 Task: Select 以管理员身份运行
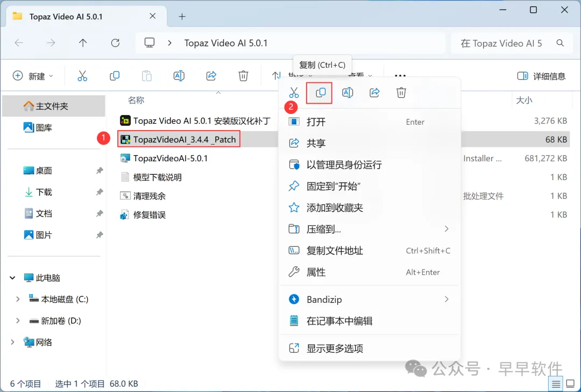pyautogui.click(x=370, y=165)
